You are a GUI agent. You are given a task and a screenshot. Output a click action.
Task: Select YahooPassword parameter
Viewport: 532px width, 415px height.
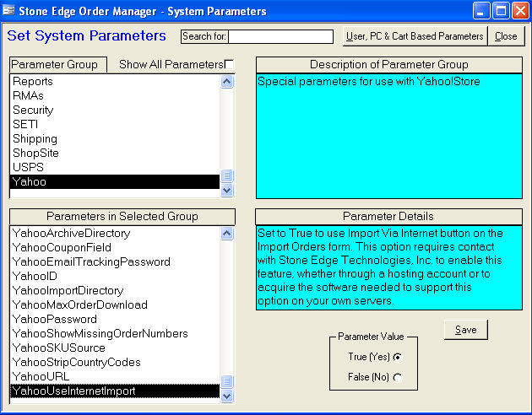(x=115, y=319)
